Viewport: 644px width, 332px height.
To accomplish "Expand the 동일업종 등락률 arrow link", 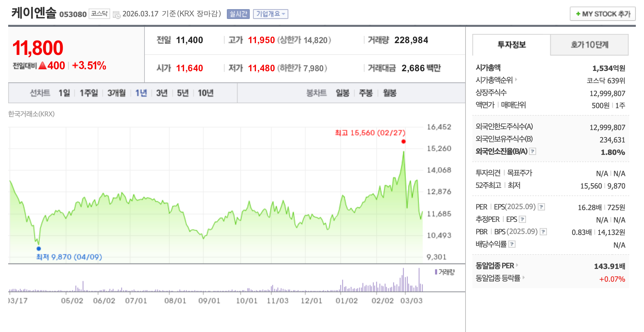I will [x=523, y=277].
